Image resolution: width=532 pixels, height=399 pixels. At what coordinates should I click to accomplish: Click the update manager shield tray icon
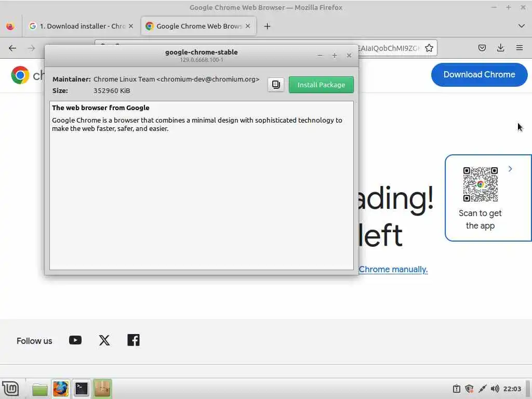(x=469, y=389)
